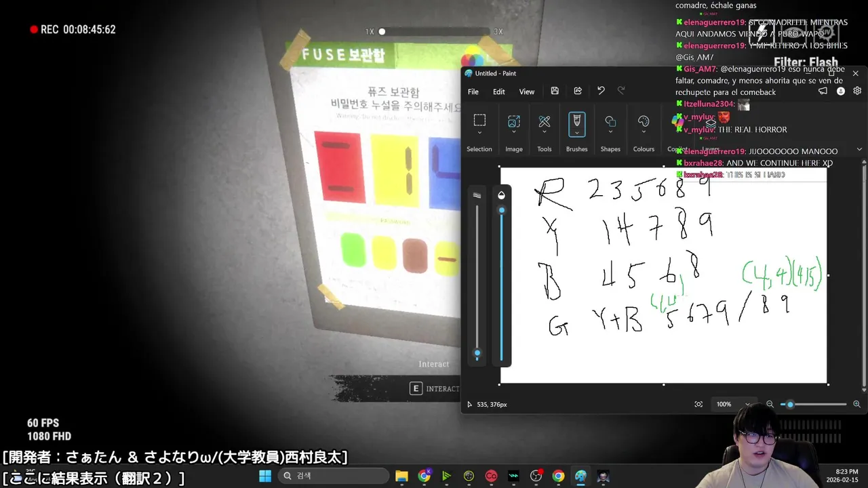The image size is (868, 488).
Task: Click the E Interact prompt in game
Action: [x=435, y=388]
